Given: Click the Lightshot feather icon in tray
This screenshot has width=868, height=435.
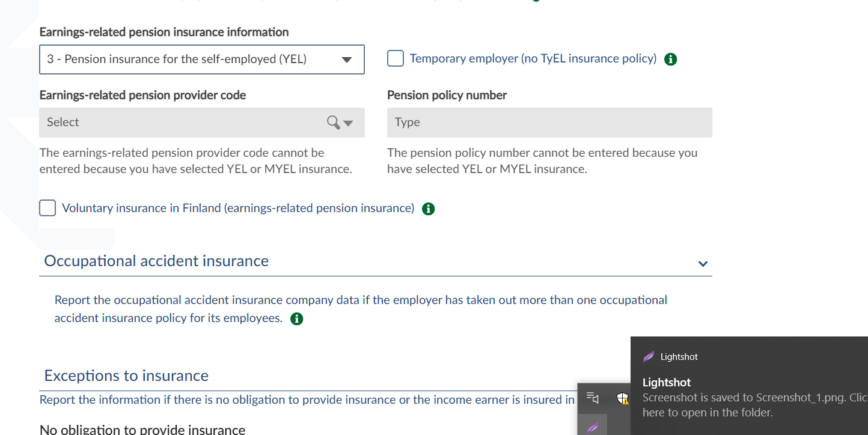Looking at the screenshot, I should point(593,427).
